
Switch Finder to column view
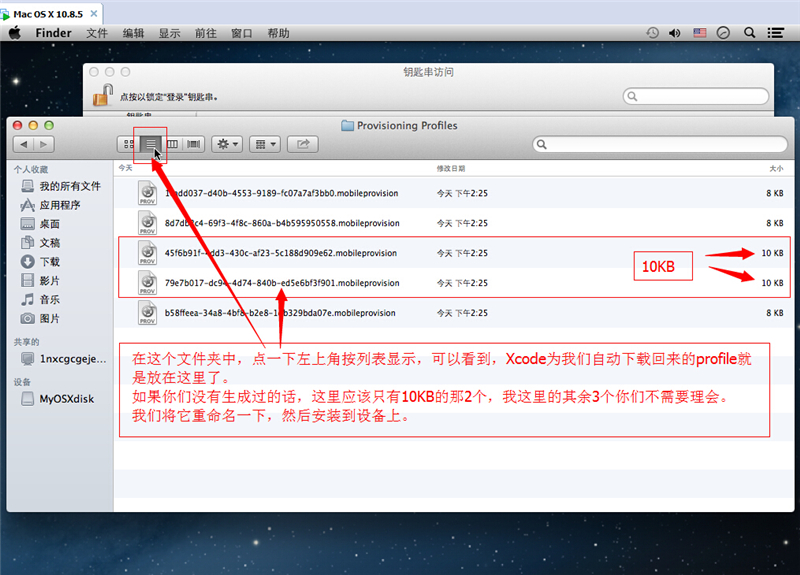172,144
